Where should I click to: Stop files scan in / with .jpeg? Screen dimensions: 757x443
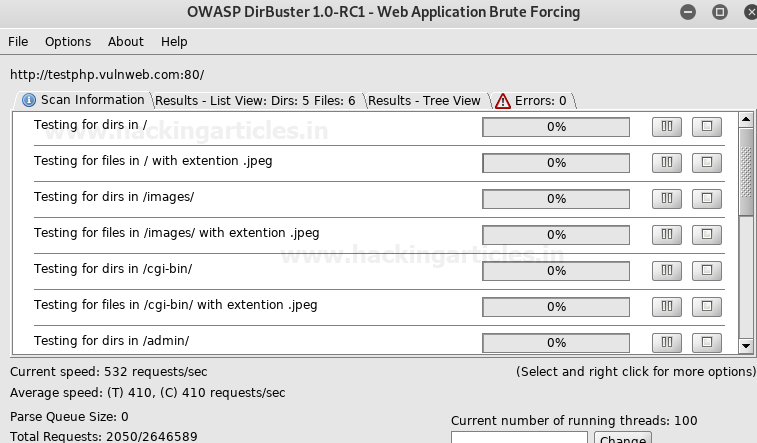point(707,163)
